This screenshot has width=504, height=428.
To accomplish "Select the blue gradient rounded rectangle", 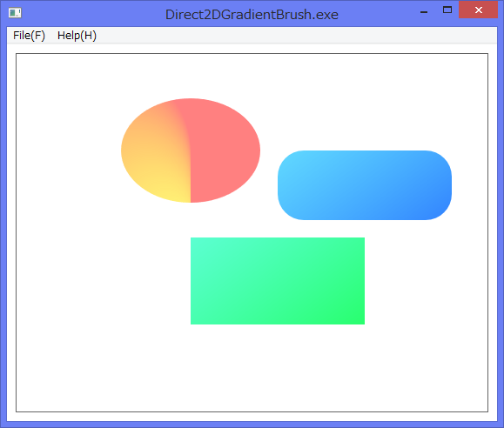I will [x=365, y=185].
